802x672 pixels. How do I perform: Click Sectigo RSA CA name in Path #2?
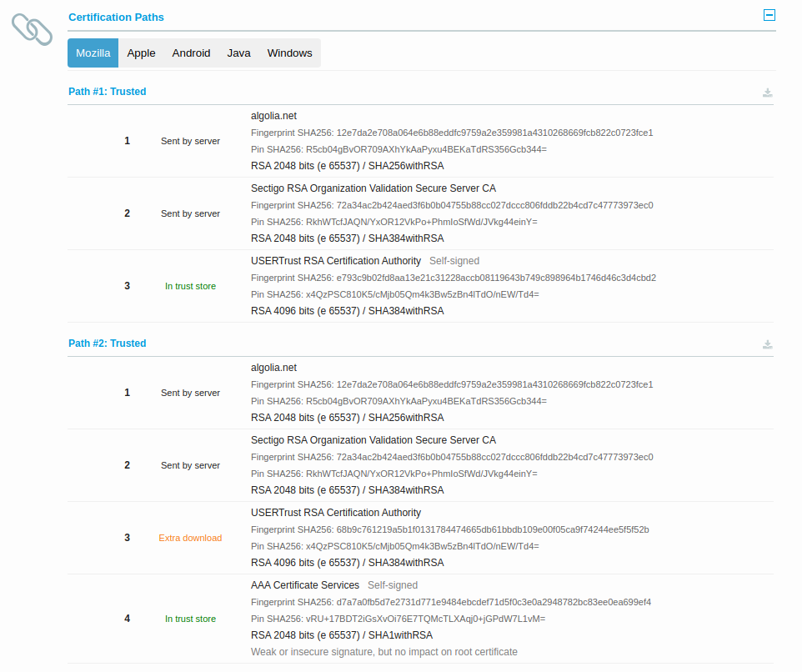pyautogui.click(x=373, y=440)
